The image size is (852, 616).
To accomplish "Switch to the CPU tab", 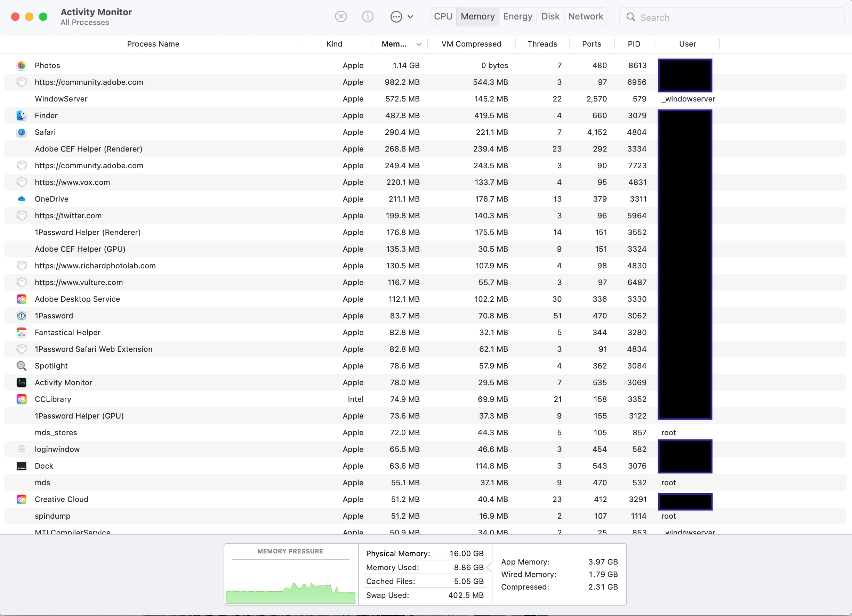I will 443,17.
